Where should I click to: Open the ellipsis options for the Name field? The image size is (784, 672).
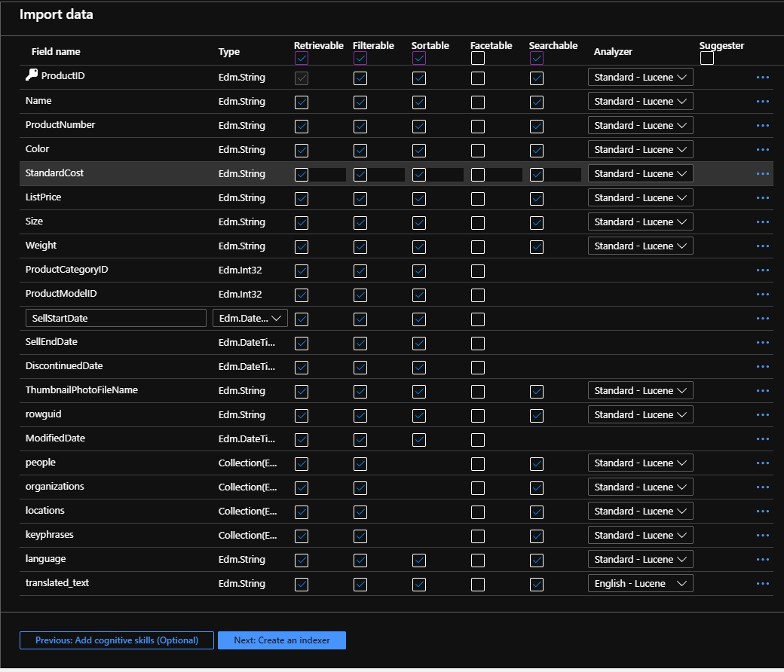point(762,101)
